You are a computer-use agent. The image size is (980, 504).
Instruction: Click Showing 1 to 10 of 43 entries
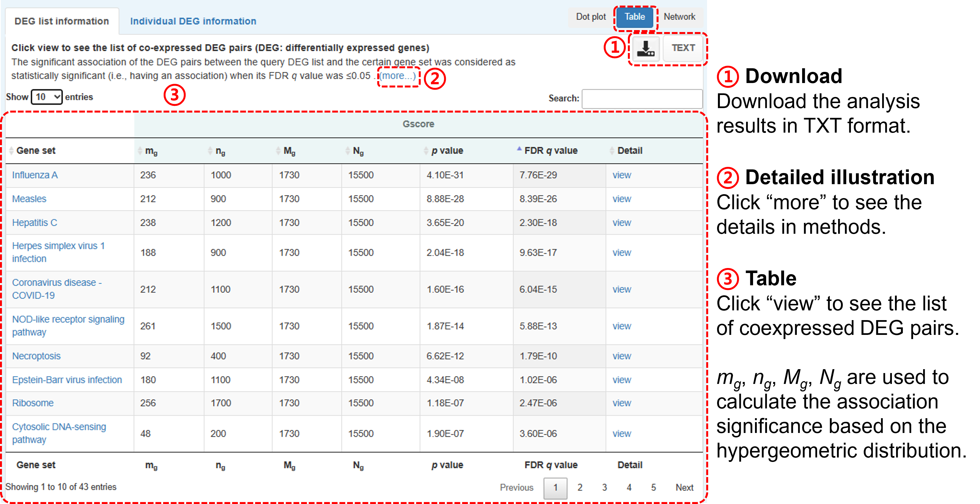[61, 487]
